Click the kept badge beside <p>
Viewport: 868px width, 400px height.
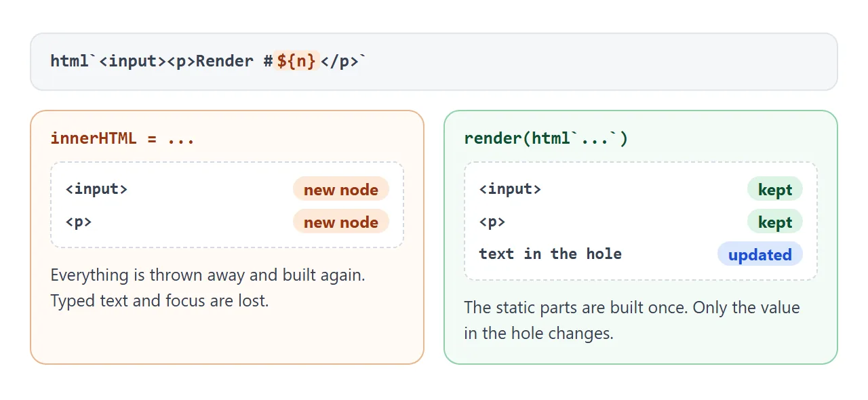(775, 222)
